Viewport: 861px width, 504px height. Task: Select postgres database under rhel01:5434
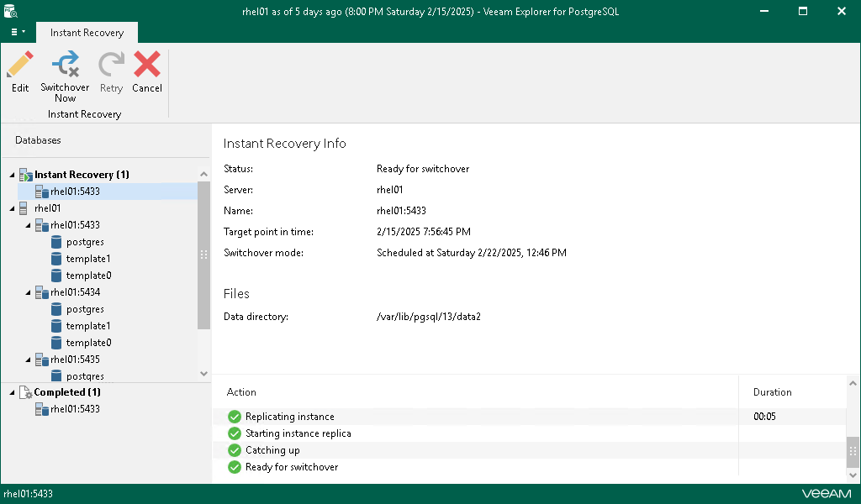point(85,309)
